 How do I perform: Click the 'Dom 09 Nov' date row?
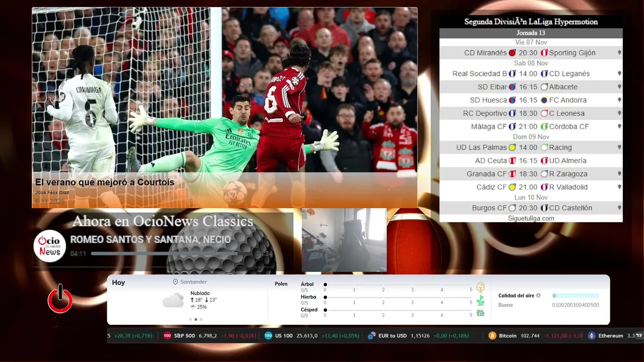pos(531,137)
